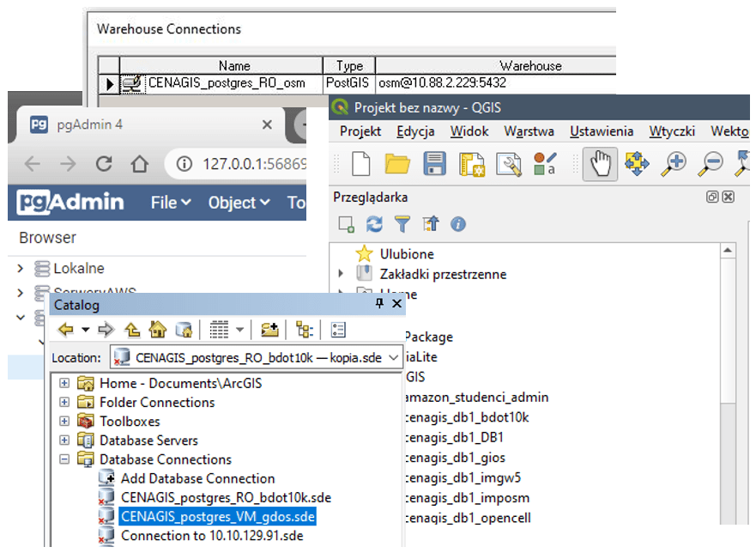This screenshot has height=553, width=756.
Task: Select CENAGIS_postgres_VM_gdos.sde connection
Action: tap(218, 517)
